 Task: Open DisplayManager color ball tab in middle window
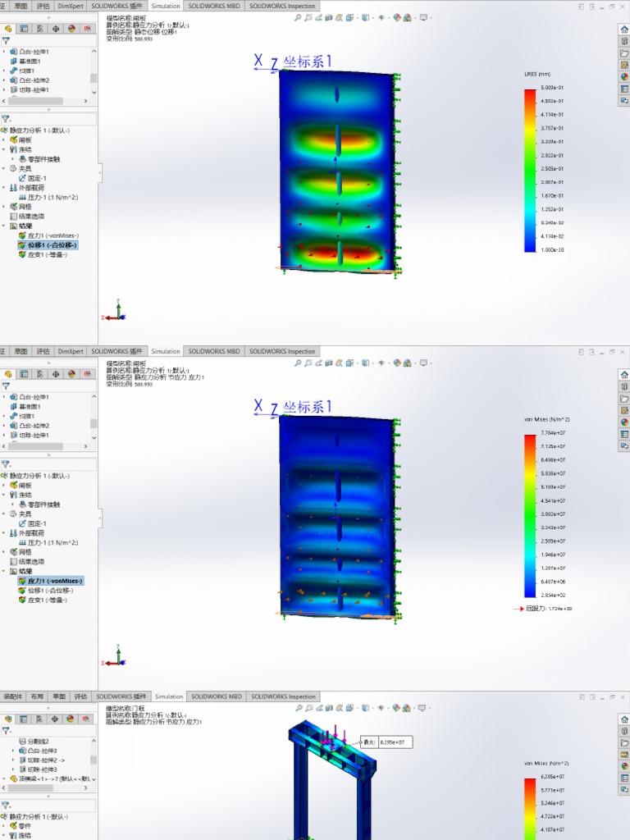[x=72, y=374]
